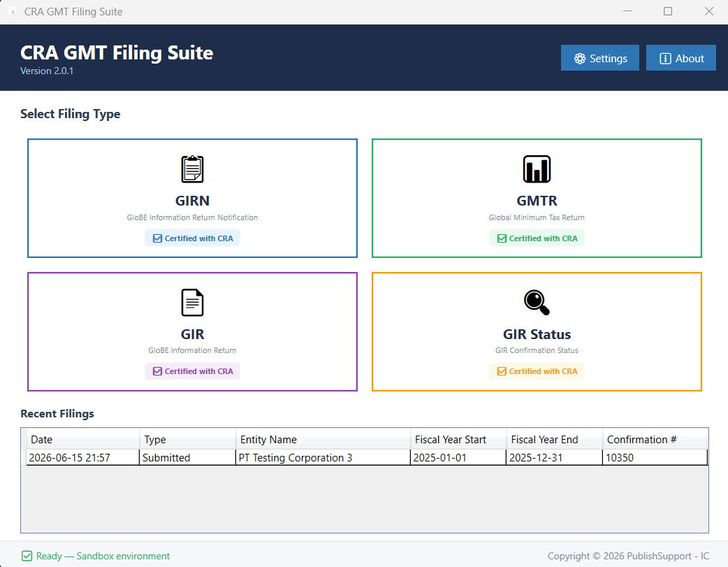
Task: Click confirmation number 10350
Action: pos(655,458)
